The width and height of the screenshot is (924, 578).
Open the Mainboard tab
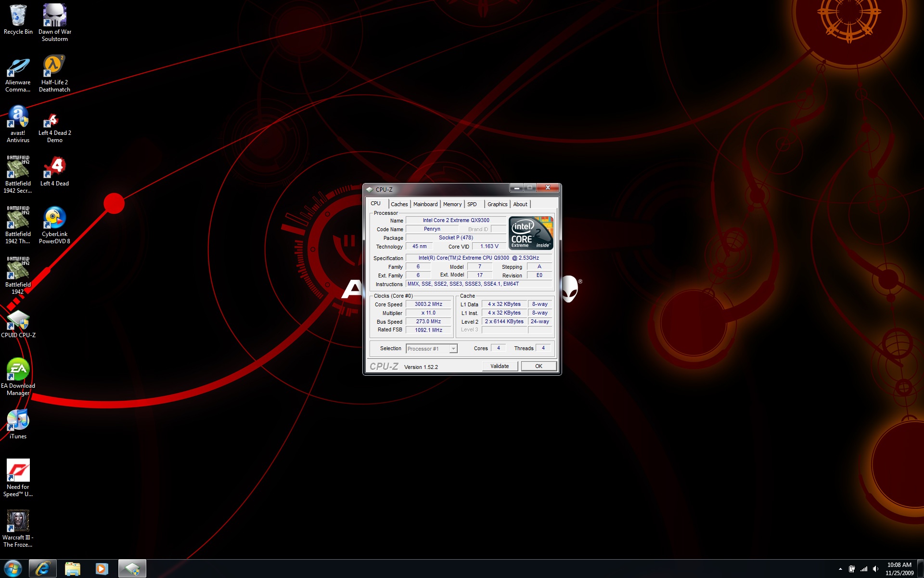coord(425,204)
